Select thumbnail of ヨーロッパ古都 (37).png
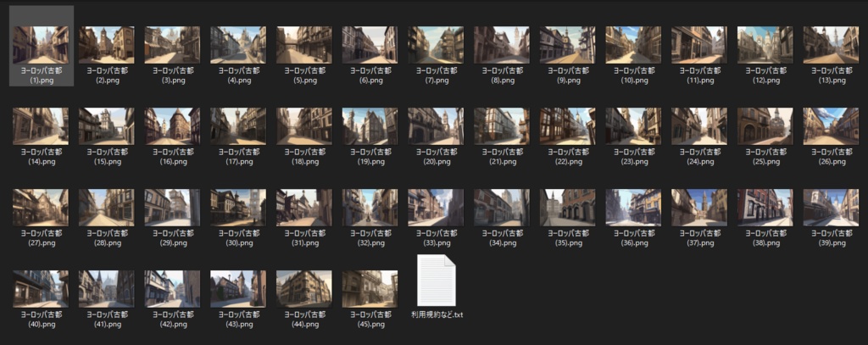The height and width of the screenshot is (345, 868). pyautogui.click(x=699, y=208)
